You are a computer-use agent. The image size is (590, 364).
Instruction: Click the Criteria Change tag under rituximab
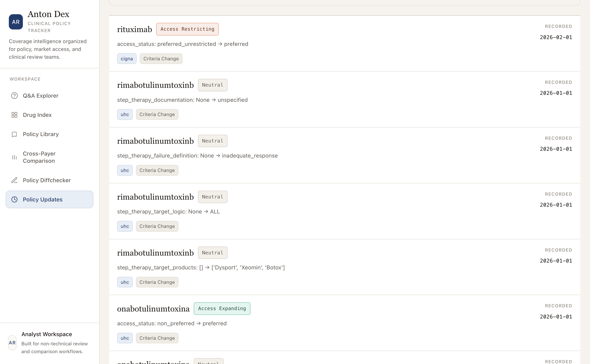(161, 59)
